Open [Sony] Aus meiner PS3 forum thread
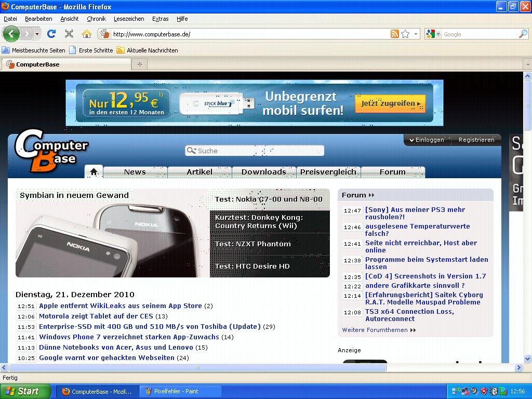Viewport: 532px width, 399px height. tap(415, 213)
